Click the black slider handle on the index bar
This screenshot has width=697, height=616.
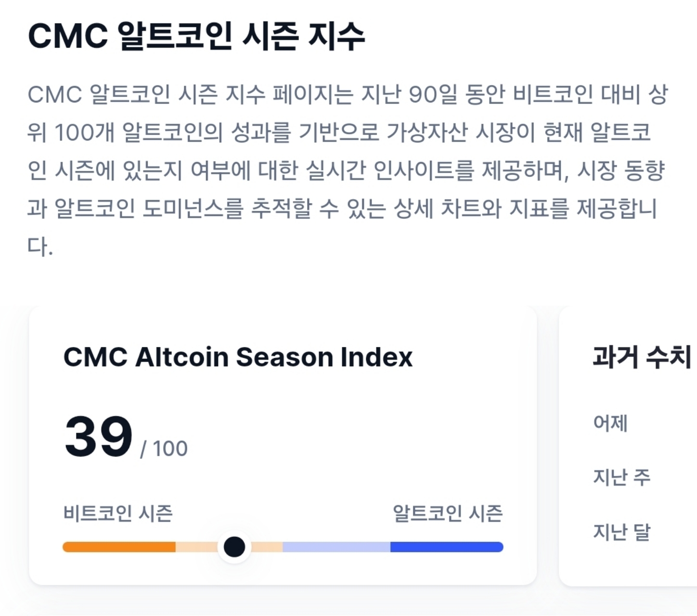pos(234,547)
